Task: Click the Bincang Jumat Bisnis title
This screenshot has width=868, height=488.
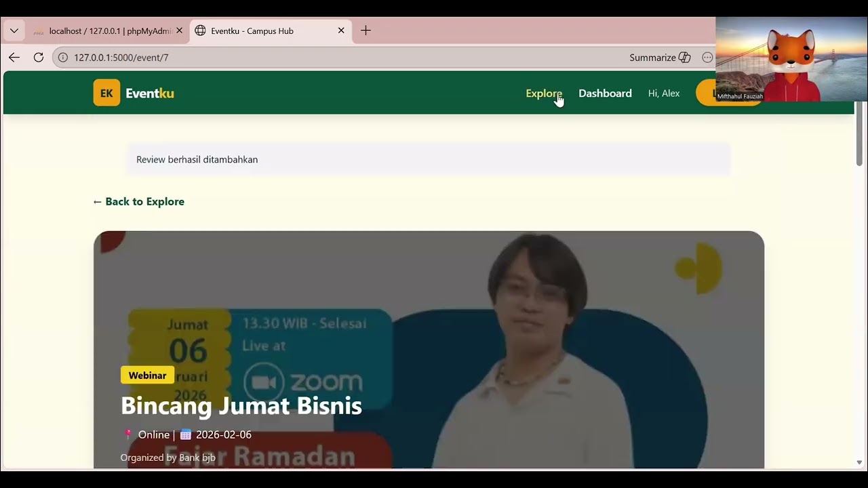Action: click(x=241, y=405)
